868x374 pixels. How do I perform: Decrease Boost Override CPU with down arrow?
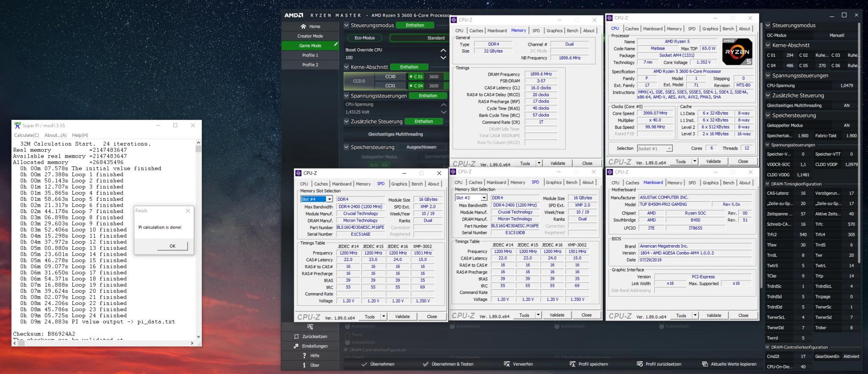[x=443, y=58]
